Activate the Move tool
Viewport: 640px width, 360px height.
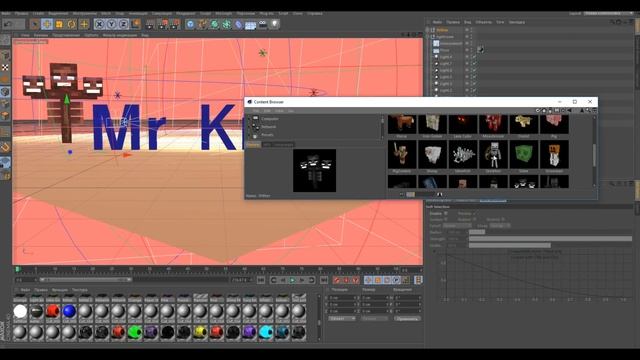click(47, 24)
